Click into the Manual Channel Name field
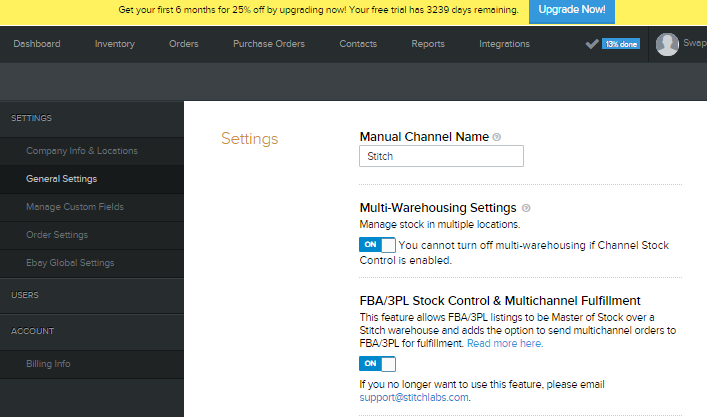This screenshot has width=707, height=417. [441, 156]
